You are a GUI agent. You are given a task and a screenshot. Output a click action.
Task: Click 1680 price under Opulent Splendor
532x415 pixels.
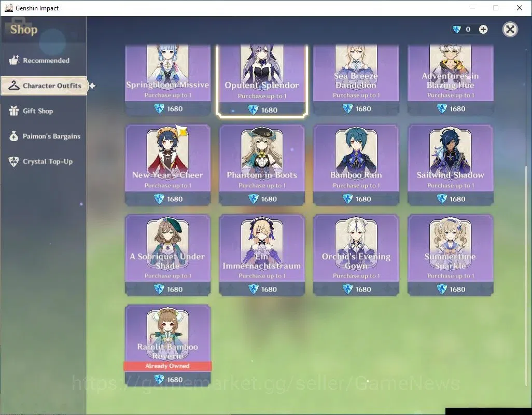tap(269, 110)
